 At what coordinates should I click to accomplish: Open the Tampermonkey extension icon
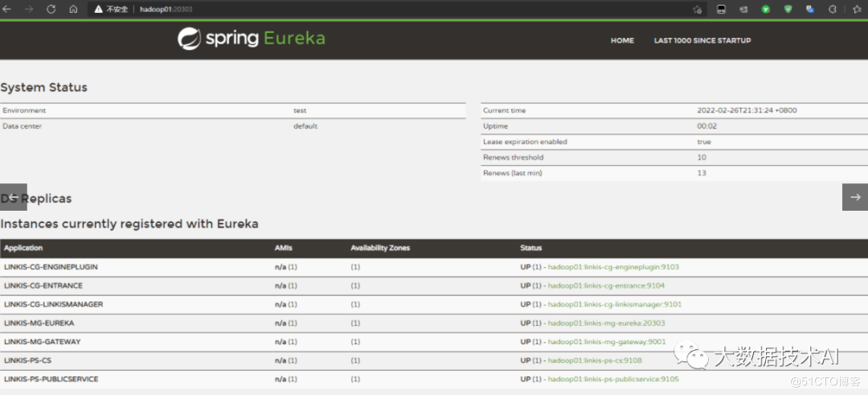click(x=721, y=9)
